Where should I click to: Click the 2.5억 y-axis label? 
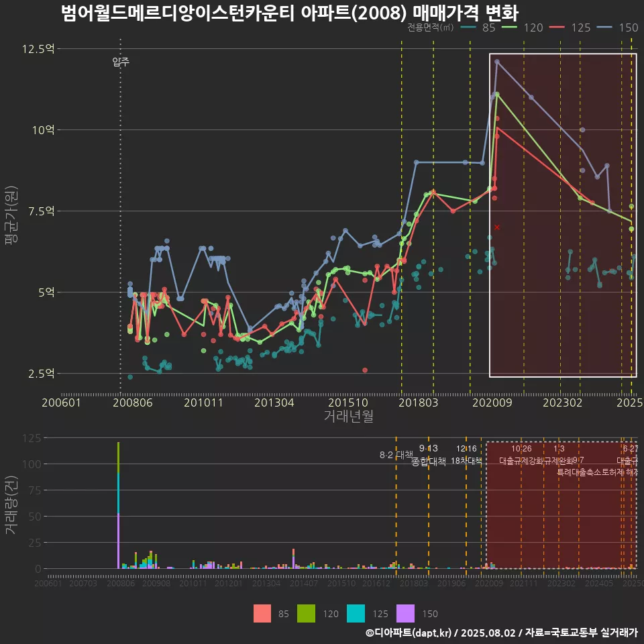tap(41, 374)
